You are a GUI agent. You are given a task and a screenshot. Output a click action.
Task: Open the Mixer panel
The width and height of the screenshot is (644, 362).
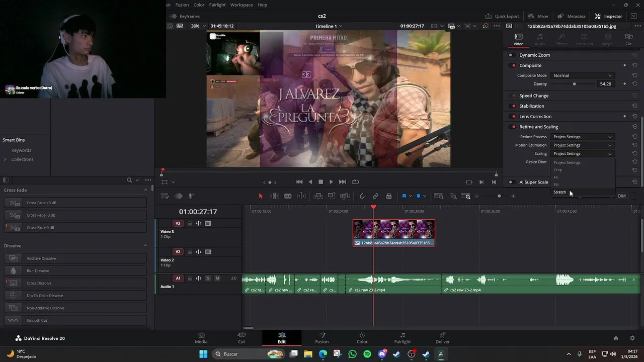pyautogui.click(x=538, y=16)
